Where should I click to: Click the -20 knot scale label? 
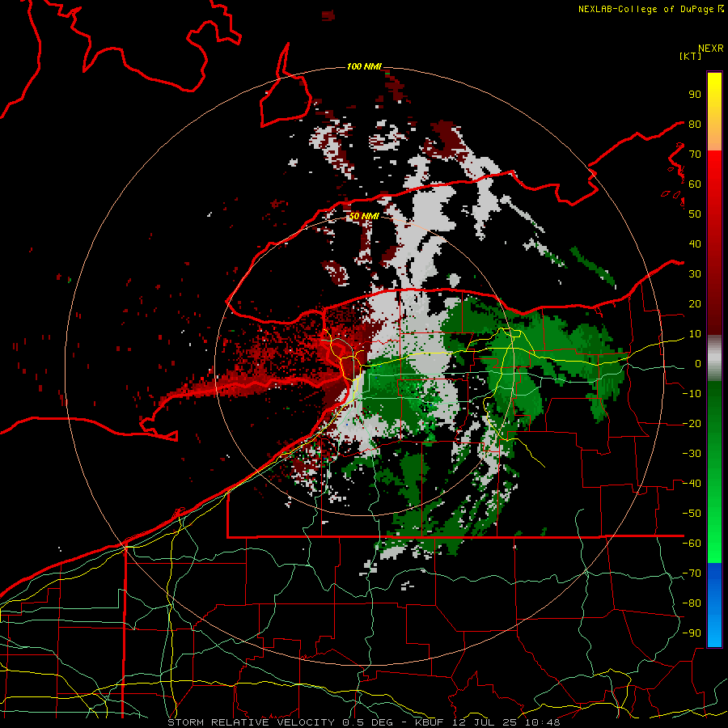click(692, 423)
